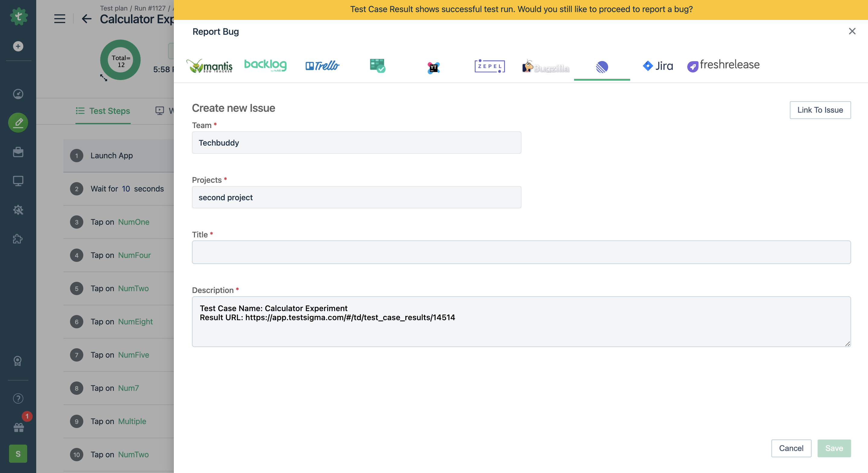868x473 pixels.
Task: Click the Run #1127 breadcrumb link
Action: point(150,8)
